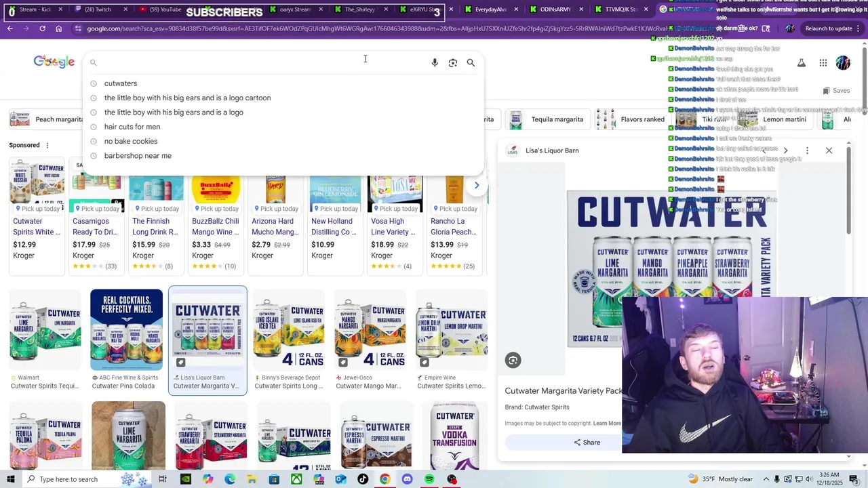Open the Saves bookmark link

(836, 90)
